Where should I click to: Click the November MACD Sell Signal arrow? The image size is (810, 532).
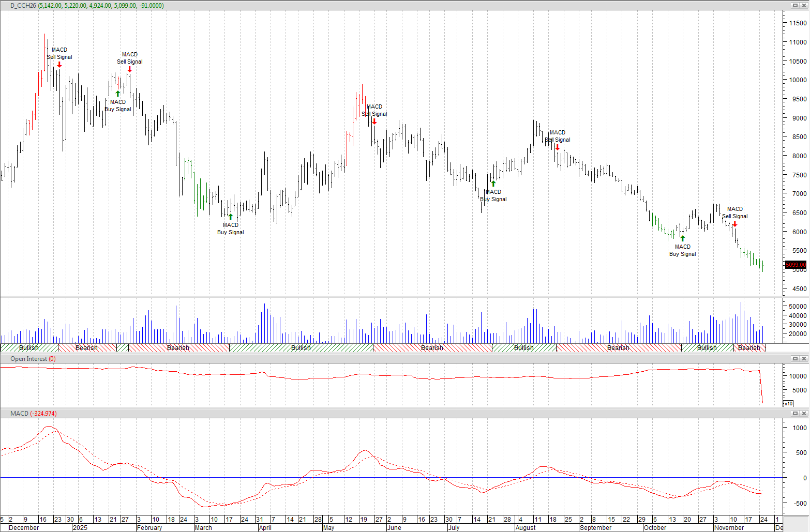point(736,224)
